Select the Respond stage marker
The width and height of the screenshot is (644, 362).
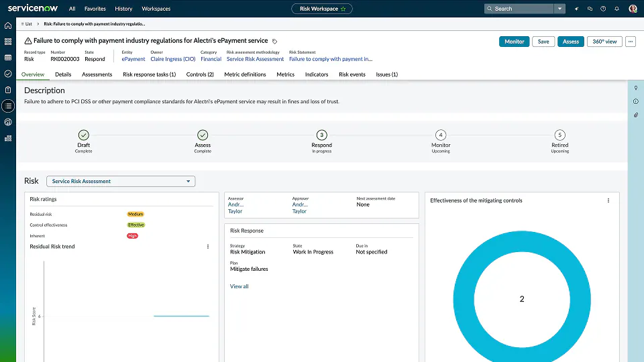[x=321, y=135]
